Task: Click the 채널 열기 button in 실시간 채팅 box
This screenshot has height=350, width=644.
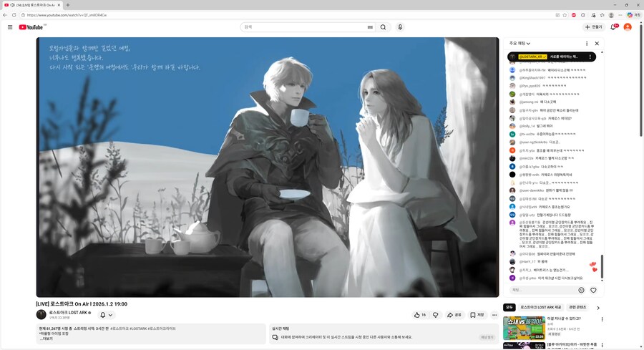Action: tap(487, 337)
